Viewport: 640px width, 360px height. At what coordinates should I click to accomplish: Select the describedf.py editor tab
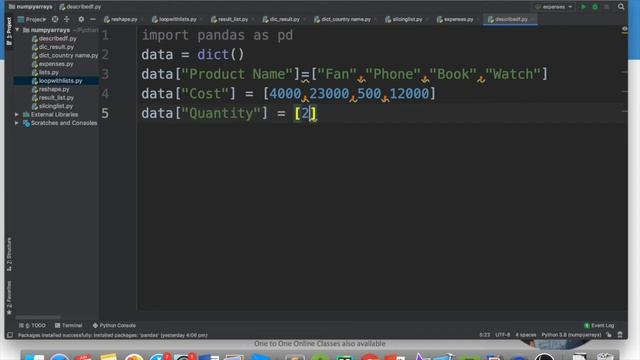pos(510,19)
